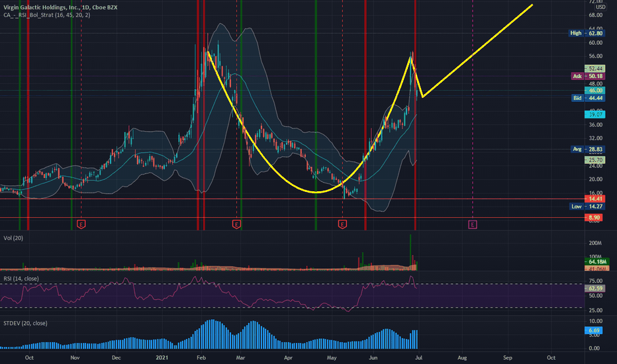
Task: Click the Apr label on time axis
Action: (x=288, y=357)
